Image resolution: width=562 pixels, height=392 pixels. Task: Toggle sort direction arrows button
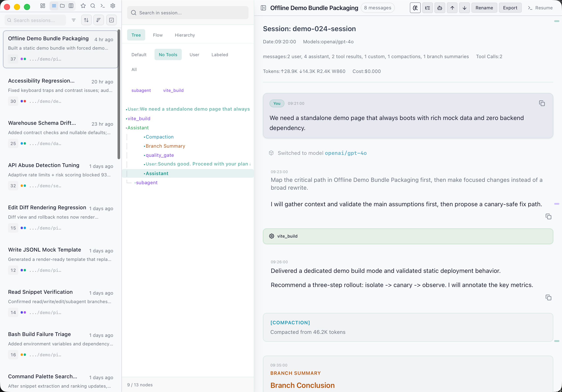pos(86,20)
